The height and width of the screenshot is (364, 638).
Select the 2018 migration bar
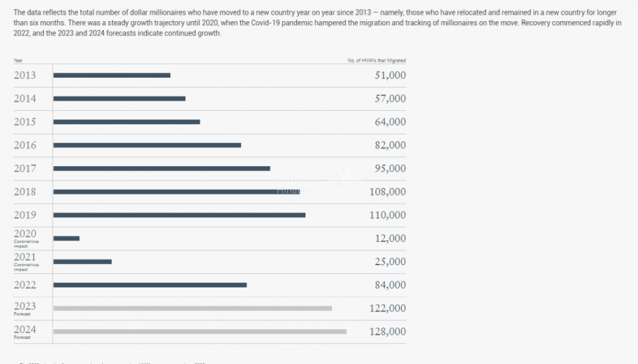[x=176, y=192]
